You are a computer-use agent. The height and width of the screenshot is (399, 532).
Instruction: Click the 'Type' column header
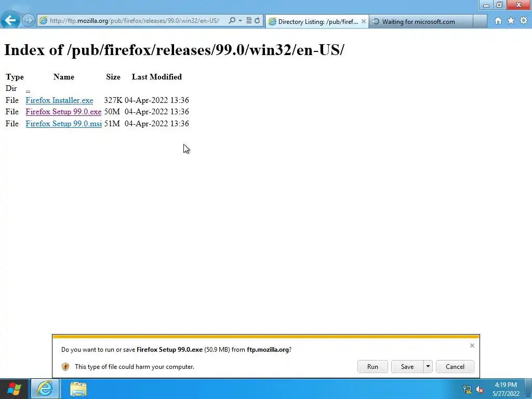[15, 77]
